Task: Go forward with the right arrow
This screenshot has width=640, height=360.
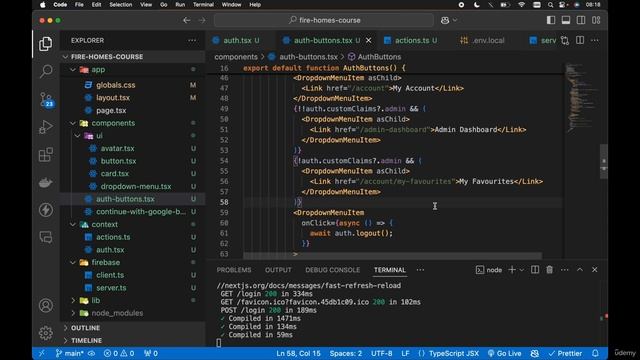Action: [x=202, y=20]
